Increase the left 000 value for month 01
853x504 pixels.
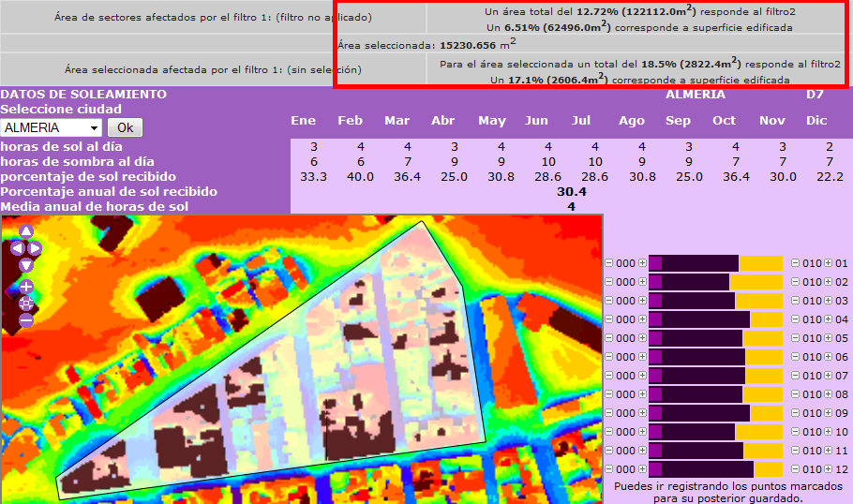click(642, 263)
